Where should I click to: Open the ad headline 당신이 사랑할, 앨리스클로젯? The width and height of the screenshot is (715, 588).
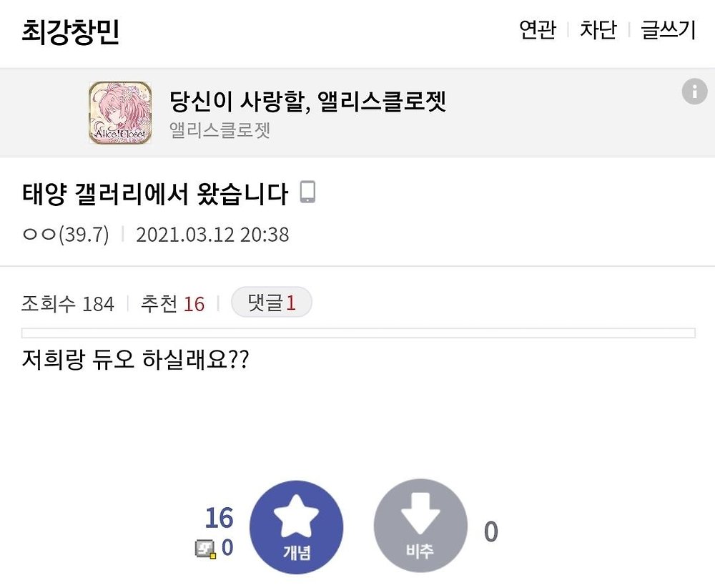tap(307, 102)
